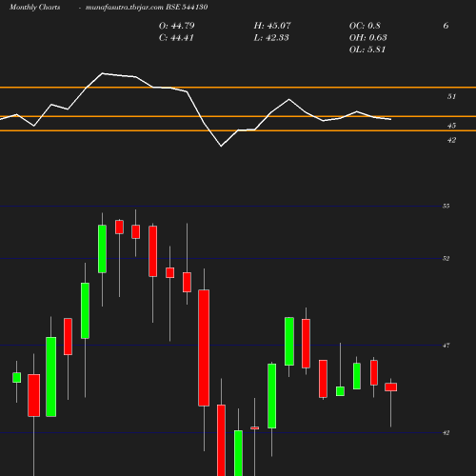Click the 47 price axis label
This screenshot has width=476, height=476.
coord(446,346)
